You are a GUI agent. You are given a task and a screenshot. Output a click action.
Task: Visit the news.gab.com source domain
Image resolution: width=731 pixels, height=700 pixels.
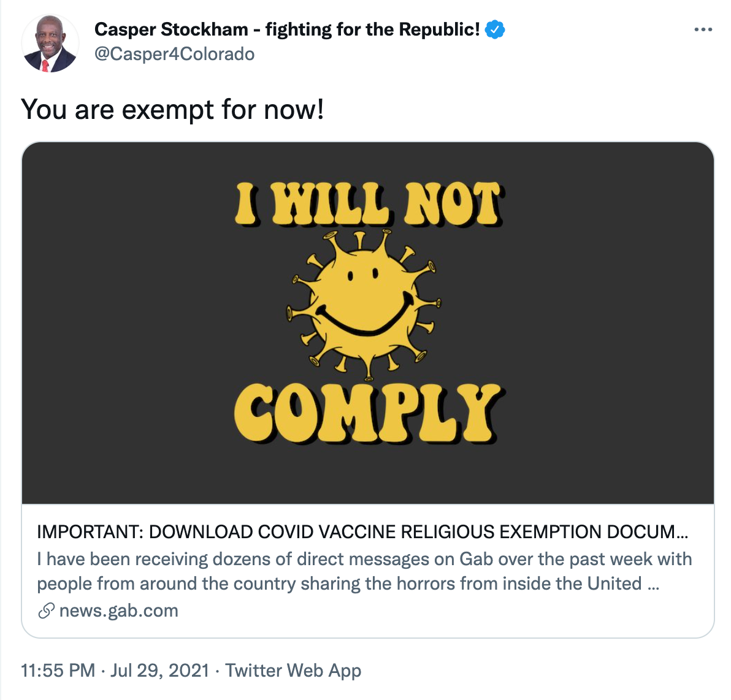coord(118,611)
